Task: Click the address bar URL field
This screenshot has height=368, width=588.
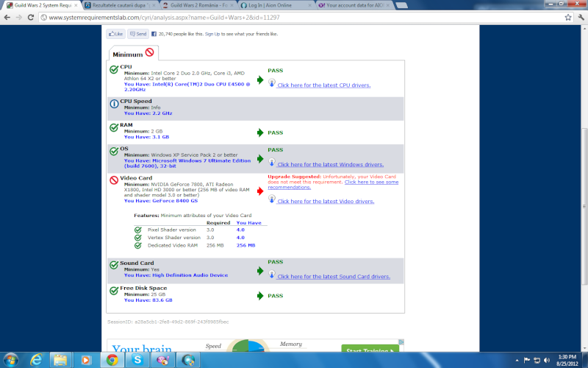Action: [x=300, y=17]
